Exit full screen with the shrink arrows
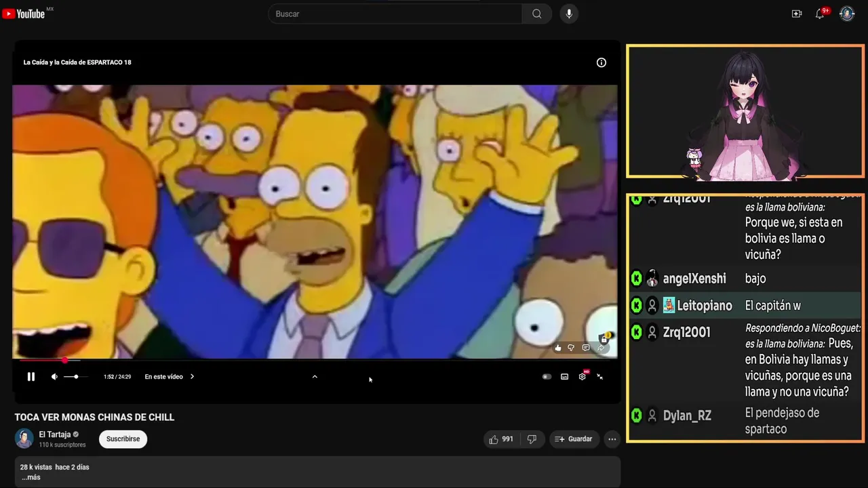 (599, 377)
